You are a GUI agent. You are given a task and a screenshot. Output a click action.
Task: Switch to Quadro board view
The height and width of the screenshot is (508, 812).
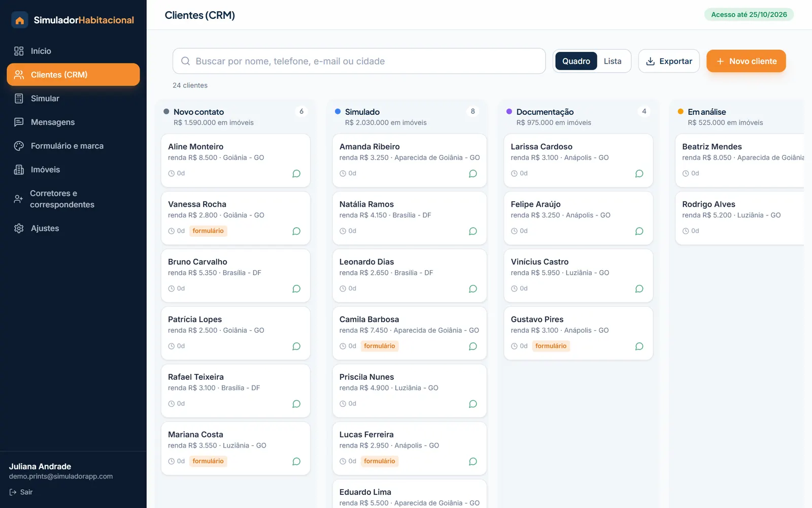tap(576, 61)
